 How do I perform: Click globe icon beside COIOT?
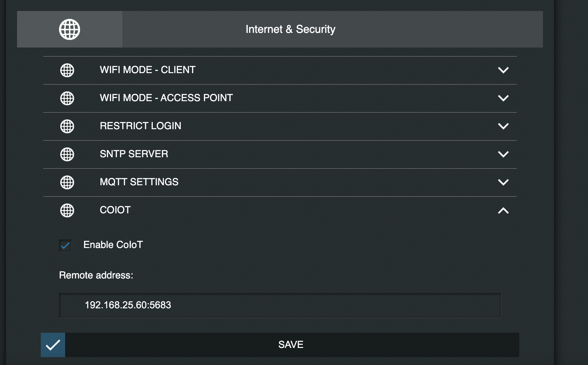pos(67,210)
